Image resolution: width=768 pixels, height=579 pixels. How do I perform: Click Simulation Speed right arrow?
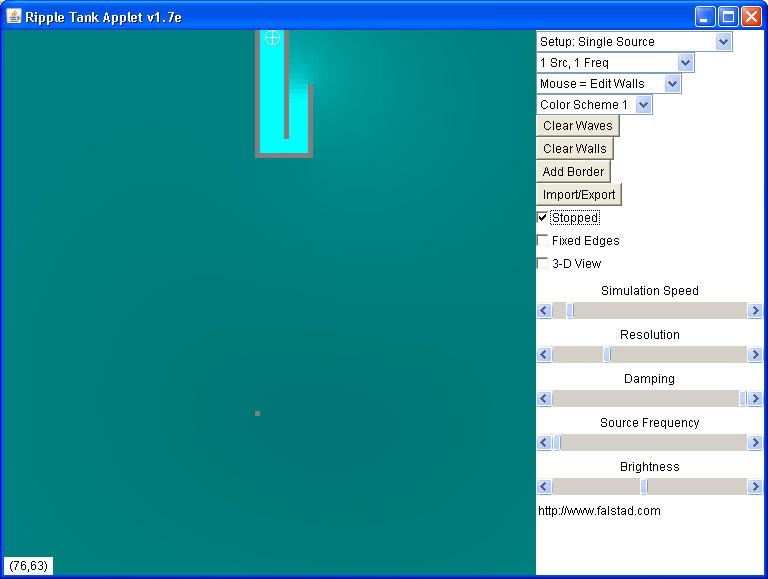point(755,311)
